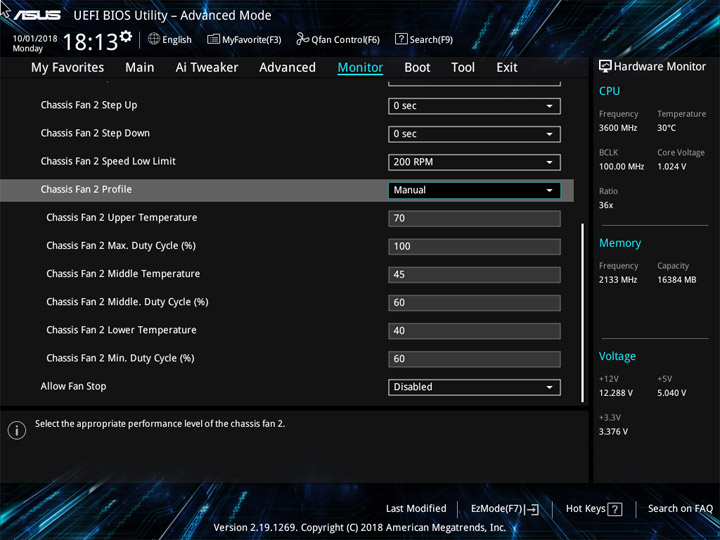Click Core Voltage value 1.024 V
720x540 pixels.
coord(672,167)
